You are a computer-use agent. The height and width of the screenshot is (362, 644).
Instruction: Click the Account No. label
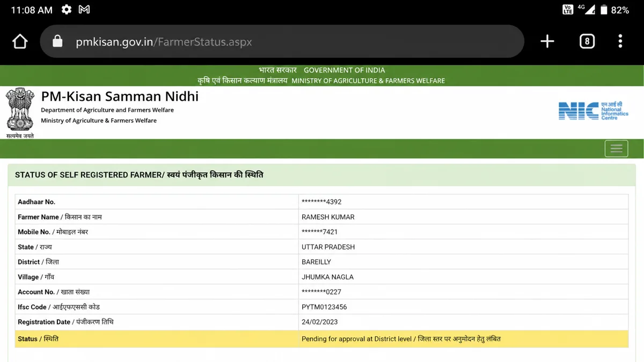[54, 292]
